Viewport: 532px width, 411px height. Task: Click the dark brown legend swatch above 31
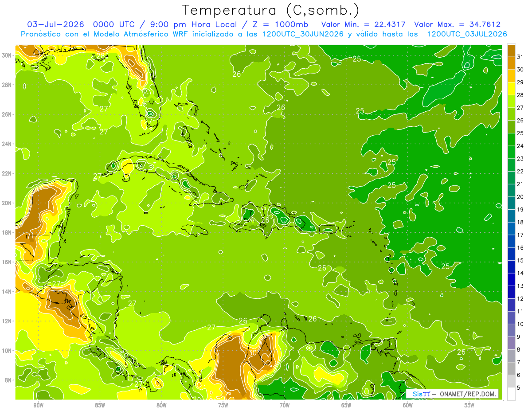[x=512, y=51]
